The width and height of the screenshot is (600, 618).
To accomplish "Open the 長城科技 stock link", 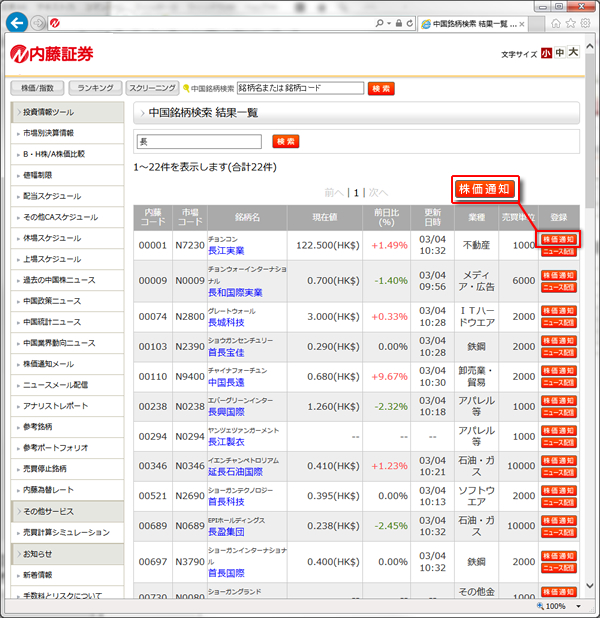I will tap(225, 322).
